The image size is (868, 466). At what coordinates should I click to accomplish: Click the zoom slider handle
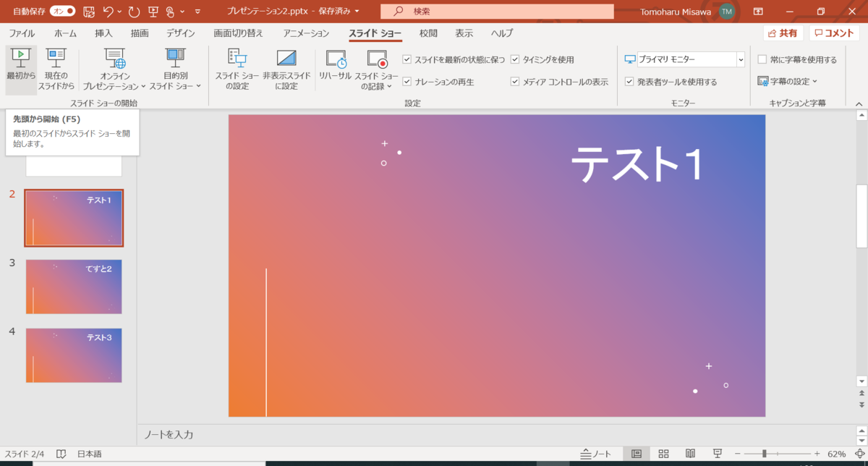[x=764, y=454]
